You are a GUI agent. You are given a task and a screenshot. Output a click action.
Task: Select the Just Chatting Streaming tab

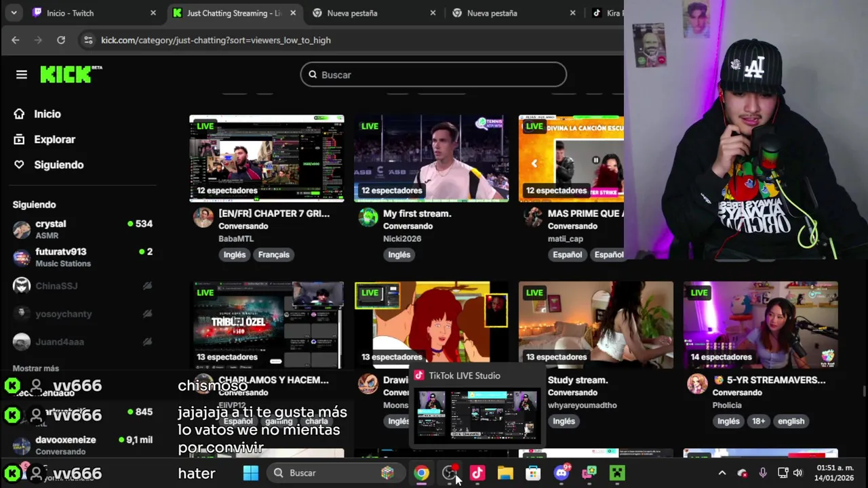tap(235, 13)
